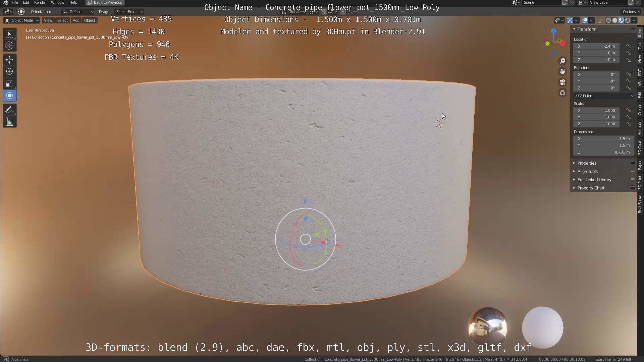Screen dimensions: 644x362
Task: Switch to material preview shading
Action: click(x=621, y=20)
